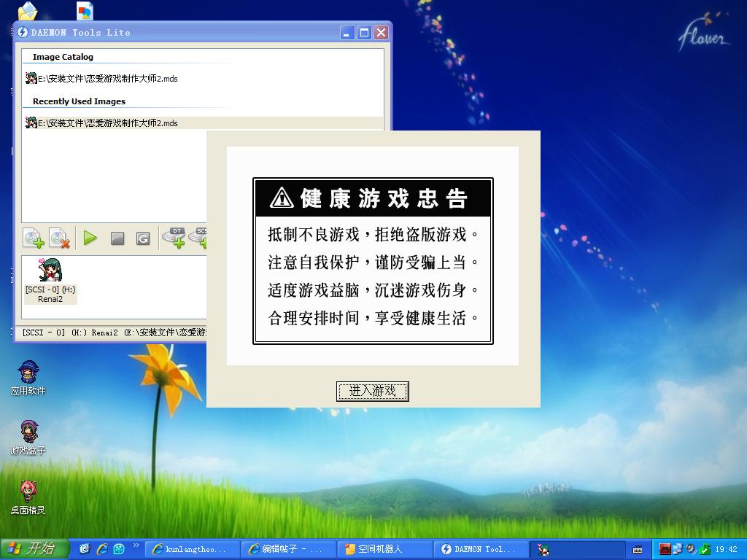Screen dimensions: 747x560
Task: Add a SCSI virtual drive
Action: click(198, 238)
